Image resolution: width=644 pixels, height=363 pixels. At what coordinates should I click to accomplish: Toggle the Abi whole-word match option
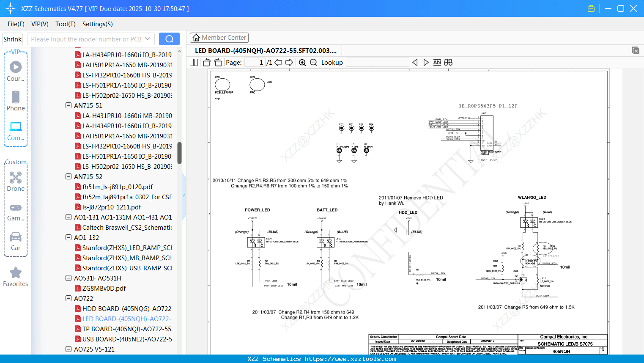coord(437,63)
